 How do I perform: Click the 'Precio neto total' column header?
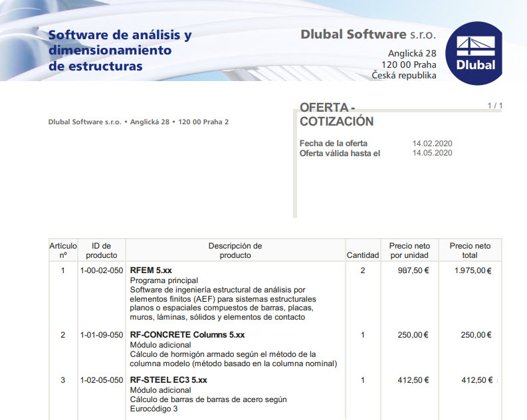470,251
